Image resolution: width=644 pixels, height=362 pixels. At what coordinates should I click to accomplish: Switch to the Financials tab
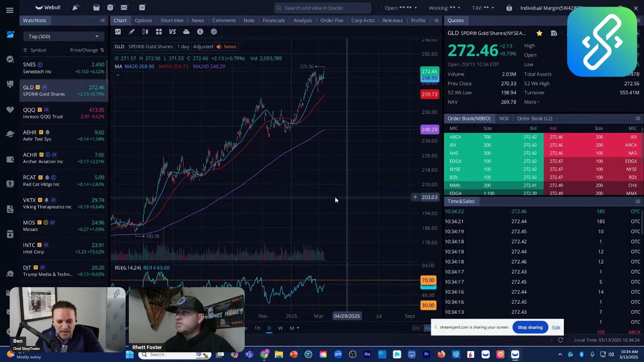coord(274,21)
